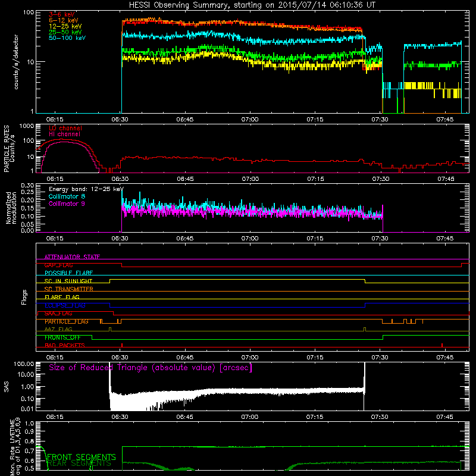The image size is (476, 476).
Task: Click the 100.00 y-axis value on the SAS panel
Action: point(24,364)
